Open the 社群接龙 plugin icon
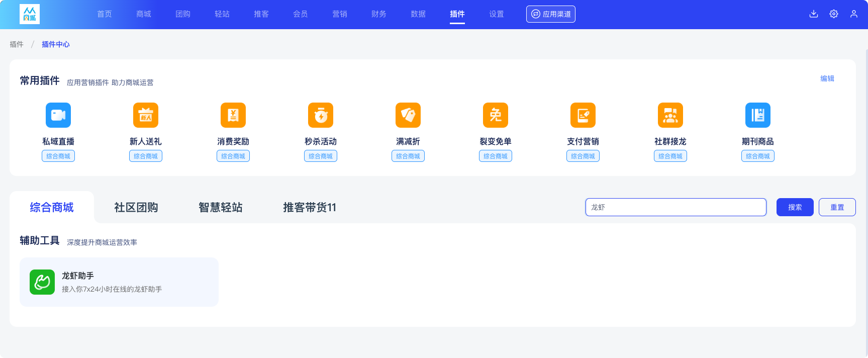The height and width of the screenshot is (358, 868). click(670, 115)
